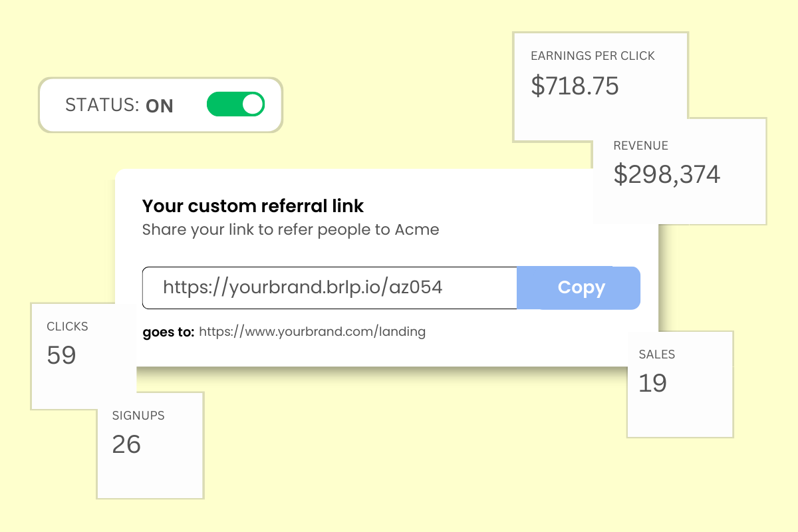798x532 pixels.
Task: Turn off the Status toggle switch
Action: pos(235,104)
